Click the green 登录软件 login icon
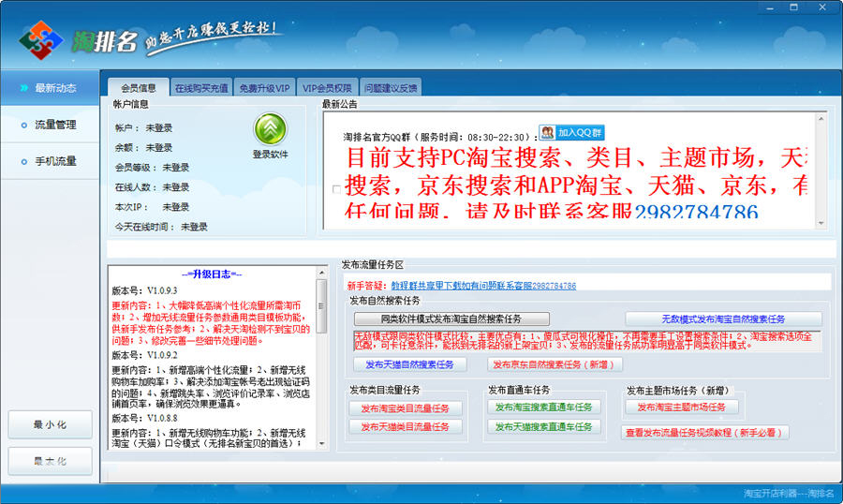This screenshot has height=504, width=843. tap(270, 129)
